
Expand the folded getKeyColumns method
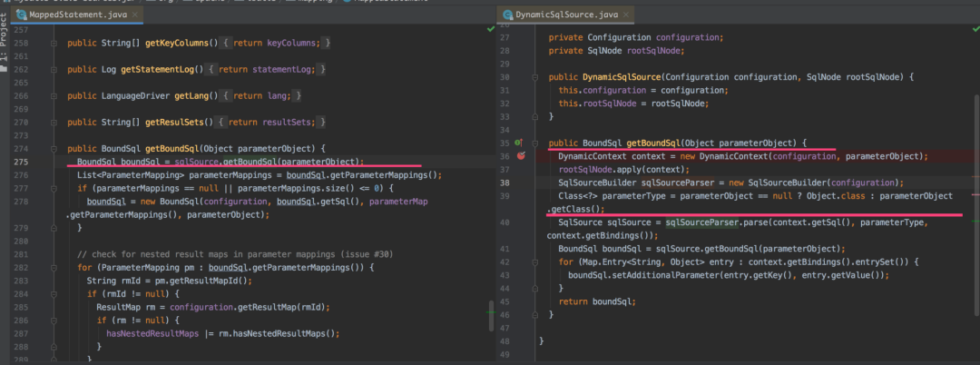(x=55, y=43)
